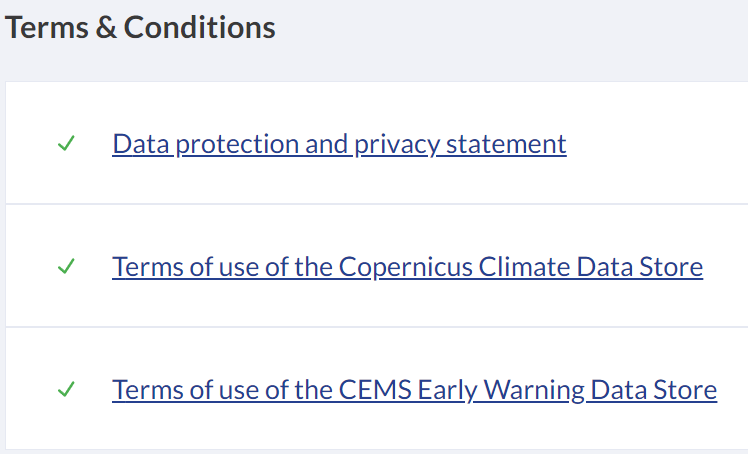This screenshot has height=454, width=748.
Task: Click 'CEMS' in the third terms link
Action: point(368,389)
